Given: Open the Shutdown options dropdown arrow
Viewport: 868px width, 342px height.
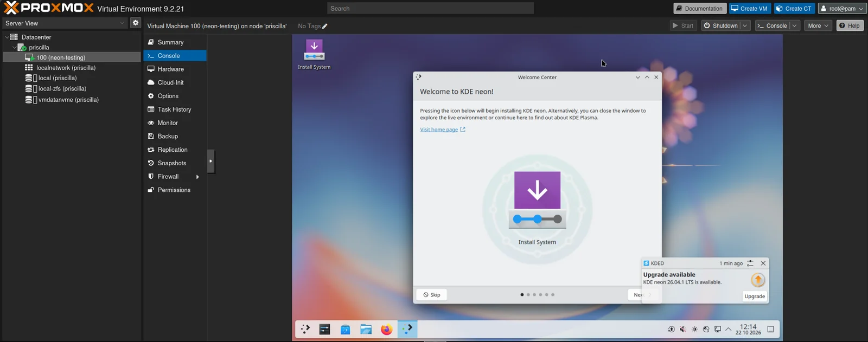Looking at the screenshot, I should tap(745, 26).
